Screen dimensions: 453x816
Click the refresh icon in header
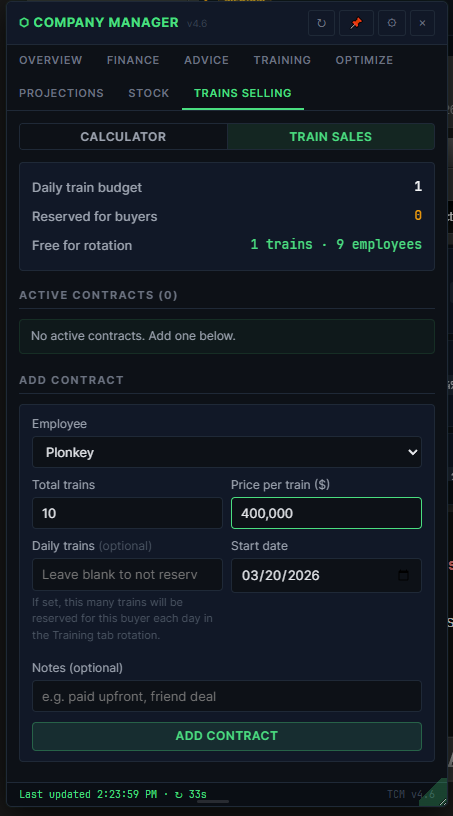tap(321, 23)
